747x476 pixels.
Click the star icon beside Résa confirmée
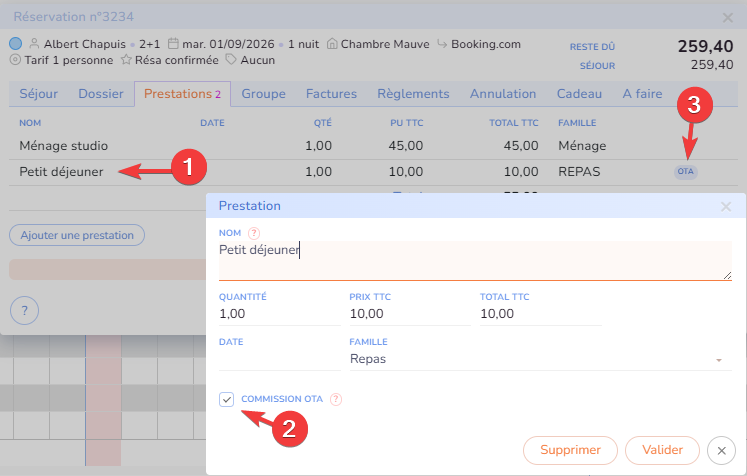[126, 60]
